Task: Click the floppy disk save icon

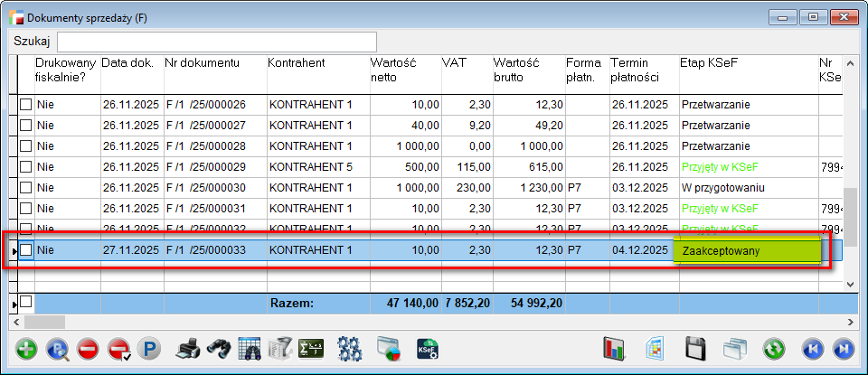Action: coord(695,349)
